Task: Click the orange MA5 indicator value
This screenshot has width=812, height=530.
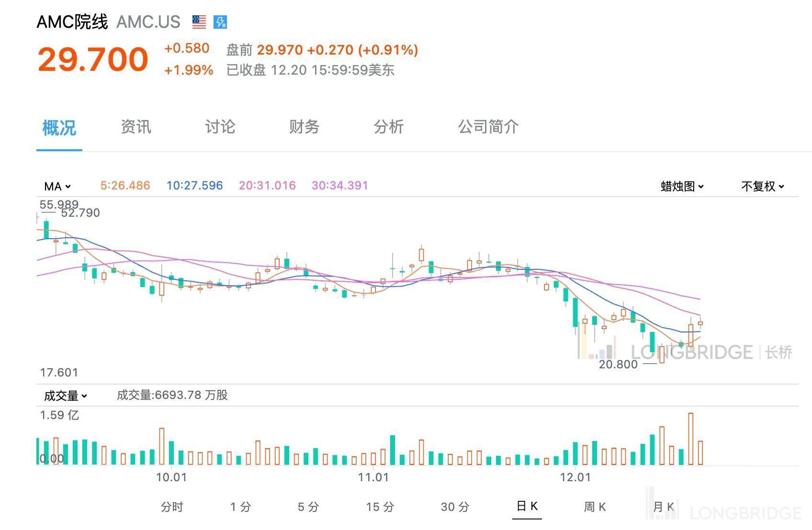Action: pyautogui.click(x=125, y=186)
